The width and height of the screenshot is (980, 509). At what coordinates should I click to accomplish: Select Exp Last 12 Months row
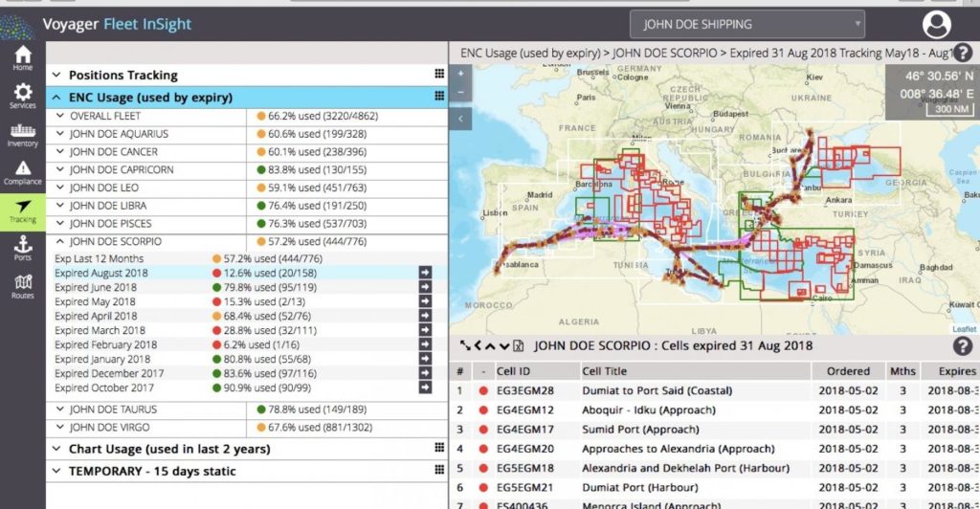[247, 258]
